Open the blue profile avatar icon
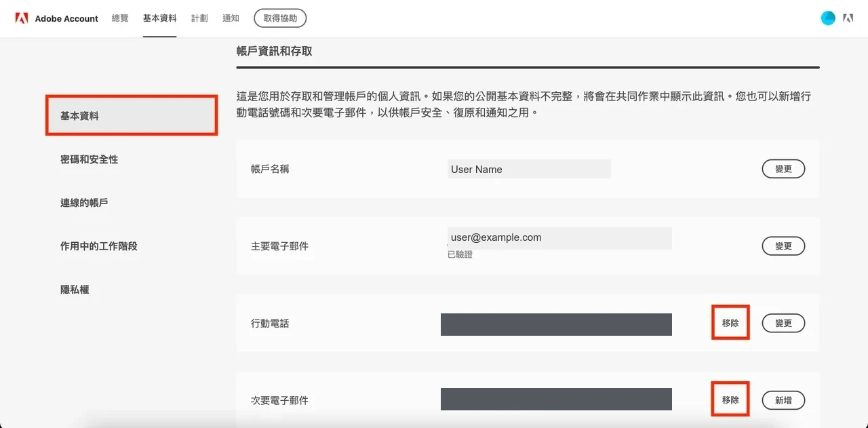Image resolution: width=868 pixels, height=428 pixels. point(828,18)
